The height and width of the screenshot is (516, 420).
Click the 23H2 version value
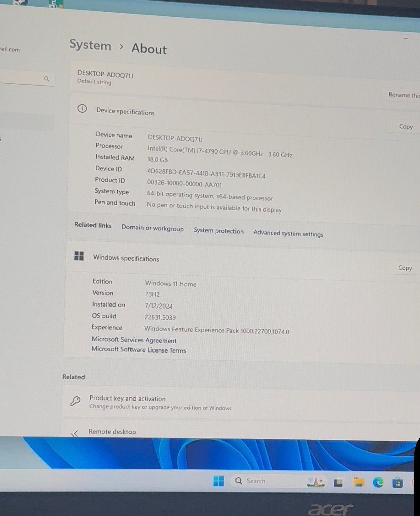[x=152, y=294]
